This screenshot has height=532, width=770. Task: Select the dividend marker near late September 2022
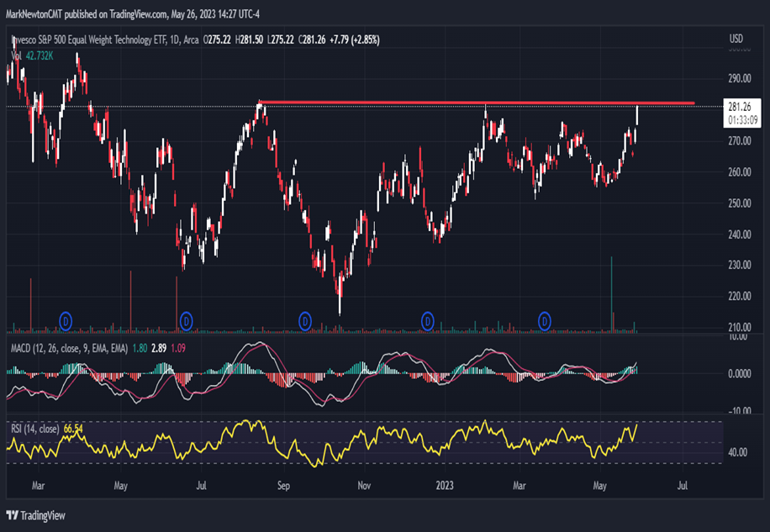pyautogui.click(x=305, y=322)
